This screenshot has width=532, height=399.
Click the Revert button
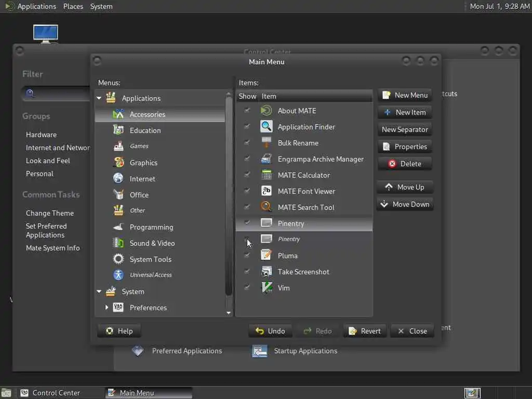point(365,331)
